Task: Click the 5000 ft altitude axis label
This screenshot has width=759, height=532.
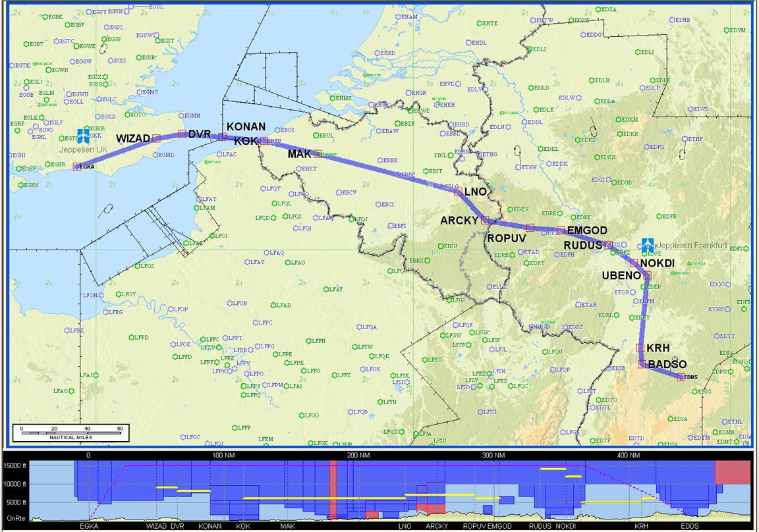Action: 17,502
